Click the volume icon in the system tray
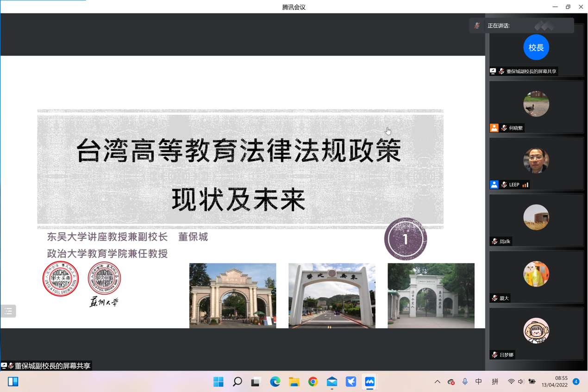 pyautogui.click(x=521, y=382)
